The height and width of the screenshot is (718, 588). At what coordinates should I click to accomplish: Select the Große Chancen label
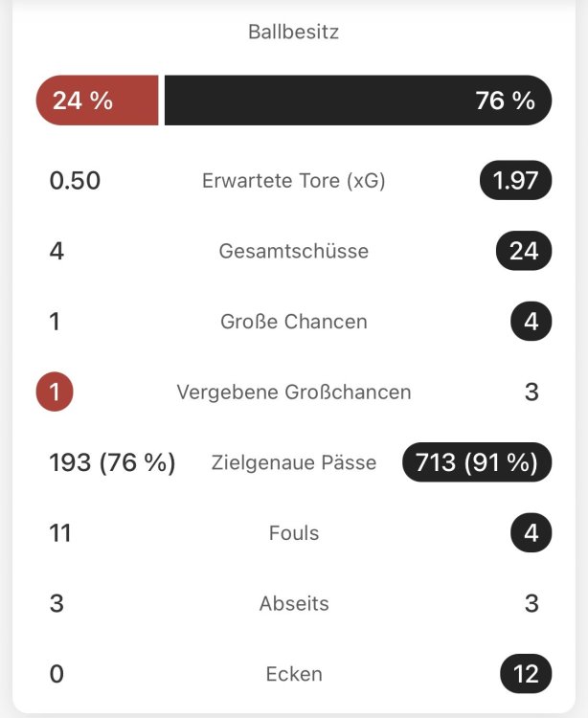pyautogui.click(x=294, y=322)
